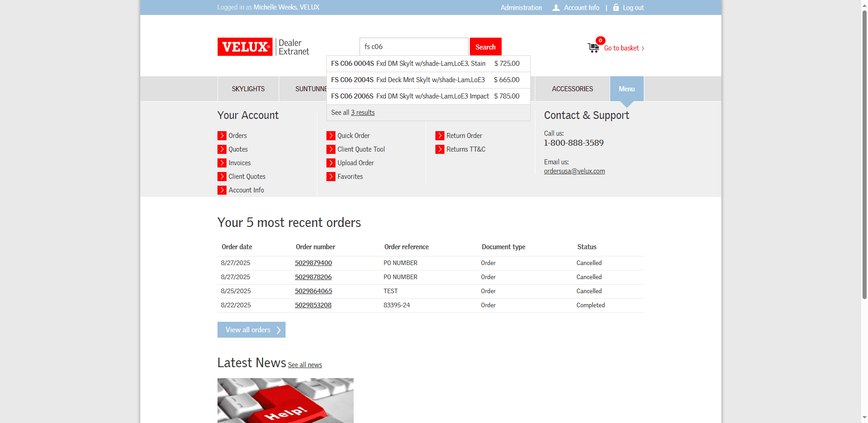Click the See all news link
868x423 pixels.
tap(305, 365)
